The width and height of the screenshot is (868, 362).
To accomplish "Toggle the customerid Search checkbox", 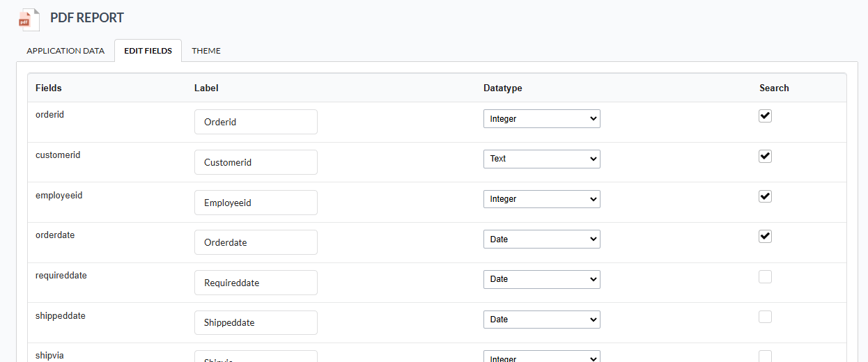I will click(x=765, y=157).
